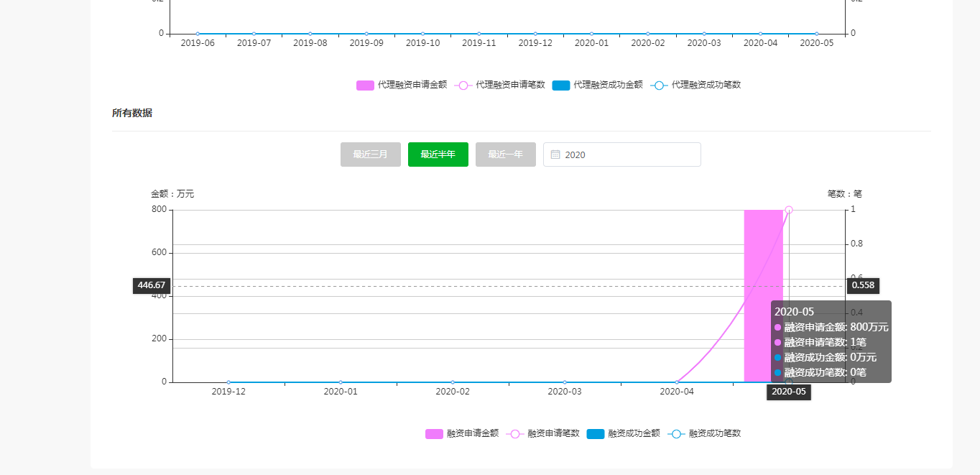Click tooltip line 融资申请金额: 800万元
Viewport: 980px width, 475px height.
coord(831,327)
